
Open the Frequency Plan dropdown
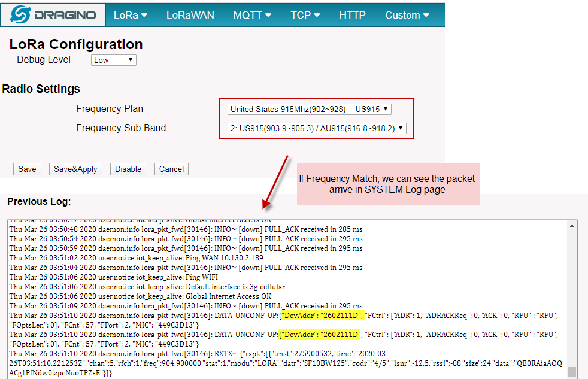(310, 109)
